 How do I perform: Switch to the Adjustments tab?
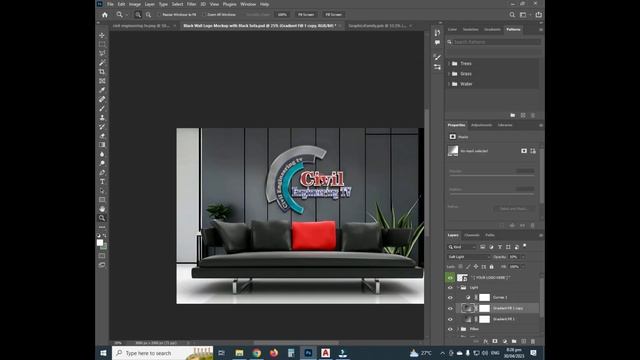[x=482, y=125]
